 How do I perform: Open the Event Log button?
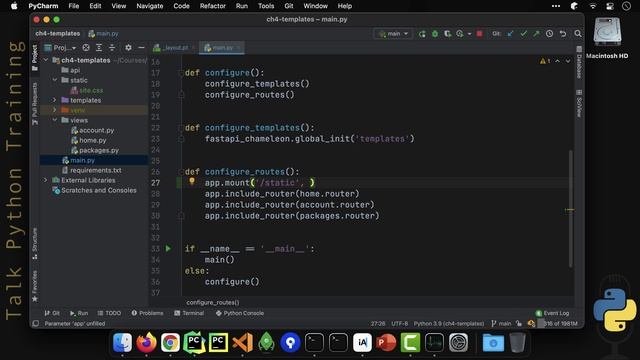(552, 313)
